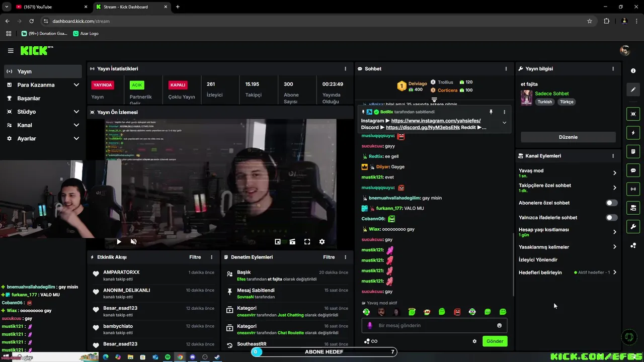644x362 pixels.
Task: Click the Sadece Sohbet category link
Action: 552,94
